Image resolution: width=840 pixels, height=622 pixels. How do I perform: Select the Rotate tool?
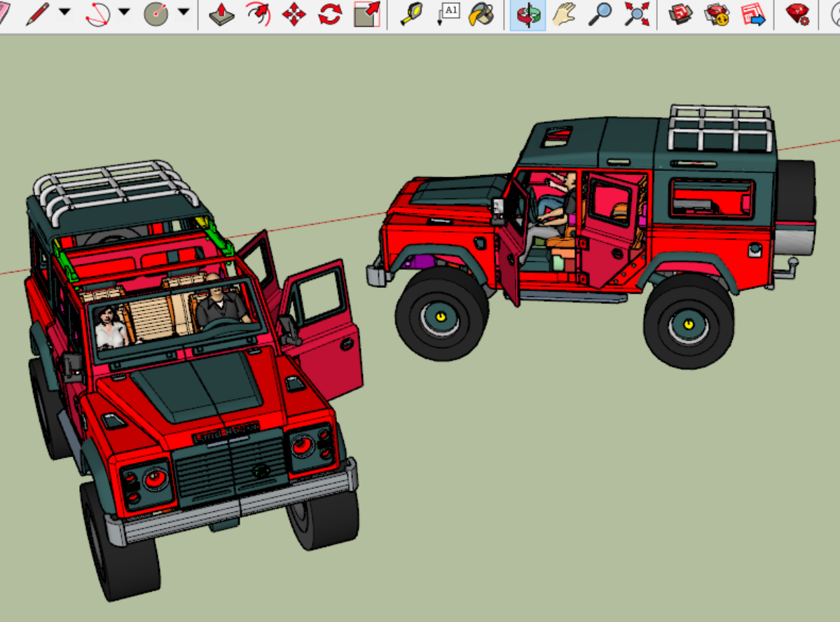pyautogui.click(x=329, y=14)
